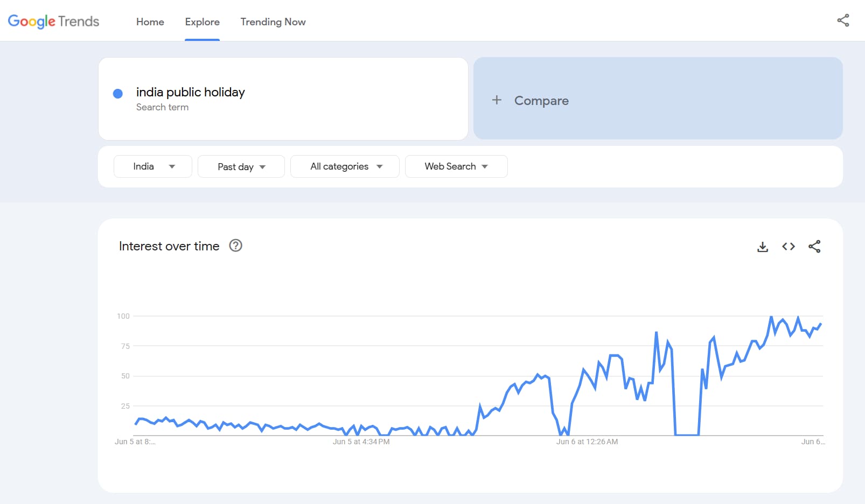Click the Jun 5 at 4:34 PM axis label
865x504 pixels.
[x=361, y=442]
